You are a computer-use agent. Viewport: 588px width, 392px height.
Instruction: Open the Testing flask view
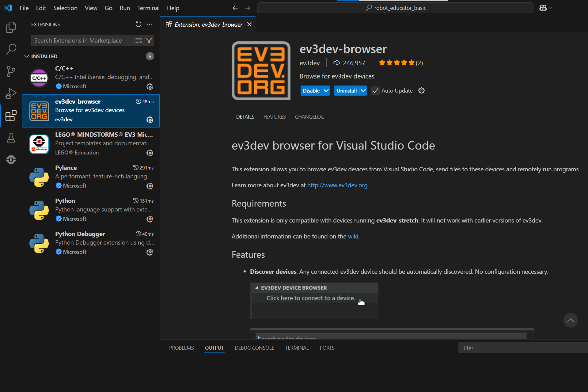coord(11,138)
